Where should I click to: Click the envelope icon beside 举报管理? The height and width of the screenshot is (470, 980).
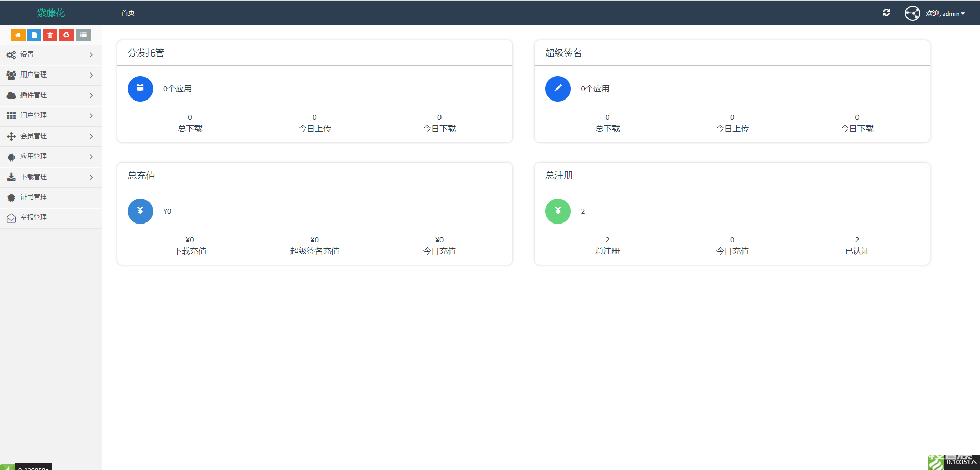coord(11,218)
